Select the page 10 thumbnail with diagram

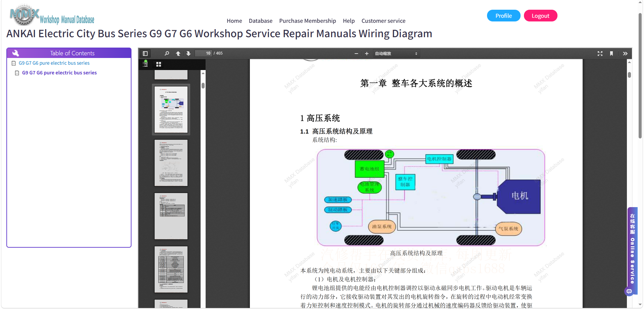[171, 110]
